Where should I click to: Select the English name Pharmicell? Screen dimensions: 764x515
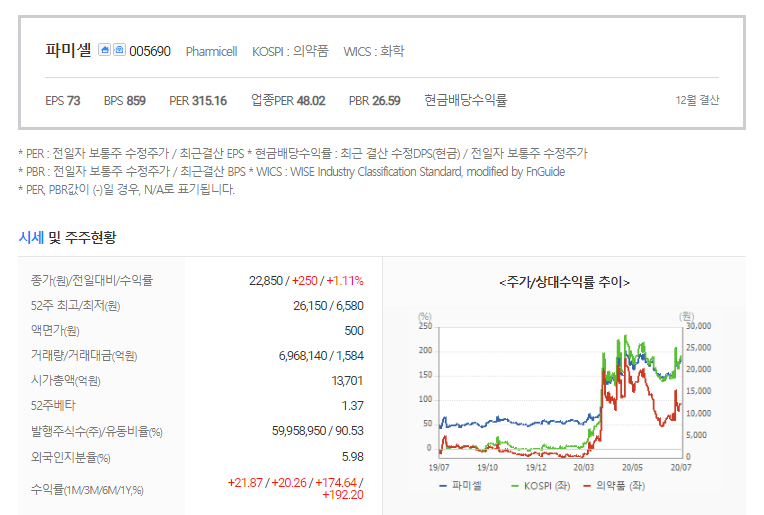pyautogui.click(x=211, y=52)
